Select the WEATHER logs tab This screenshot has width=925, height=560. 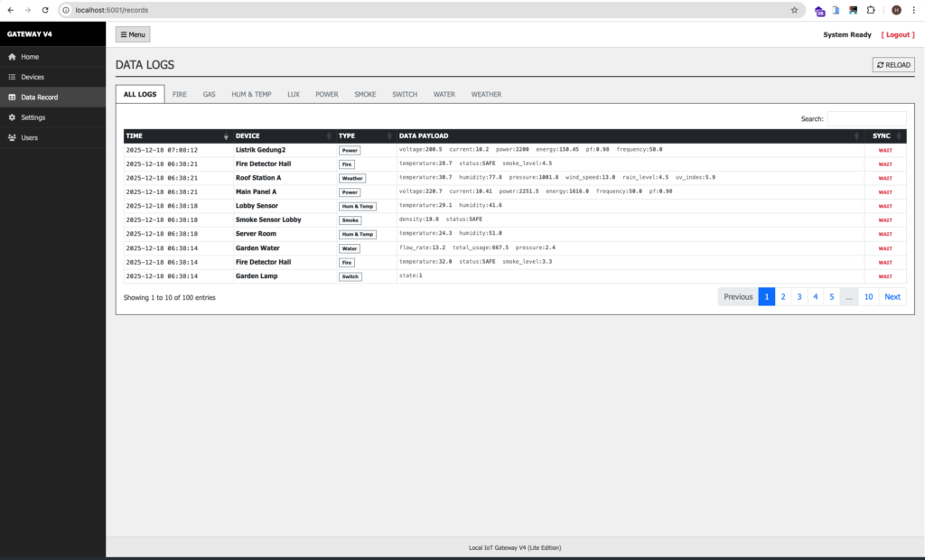coord(485,94)
